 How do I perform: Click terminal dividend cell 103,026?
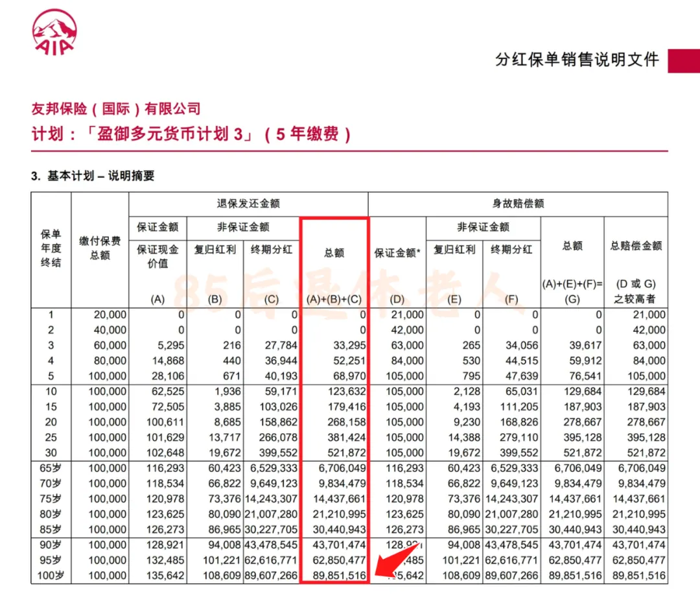279,407
